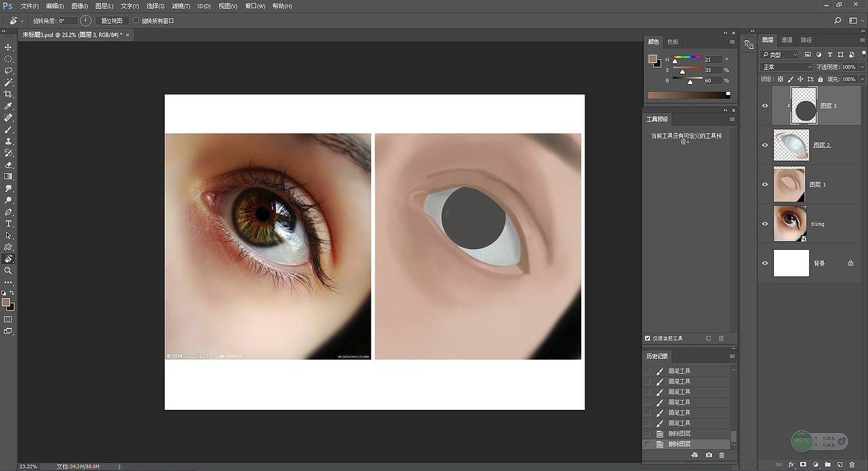Open the blend mode 正常 dropdown

(x=787, y=67)
